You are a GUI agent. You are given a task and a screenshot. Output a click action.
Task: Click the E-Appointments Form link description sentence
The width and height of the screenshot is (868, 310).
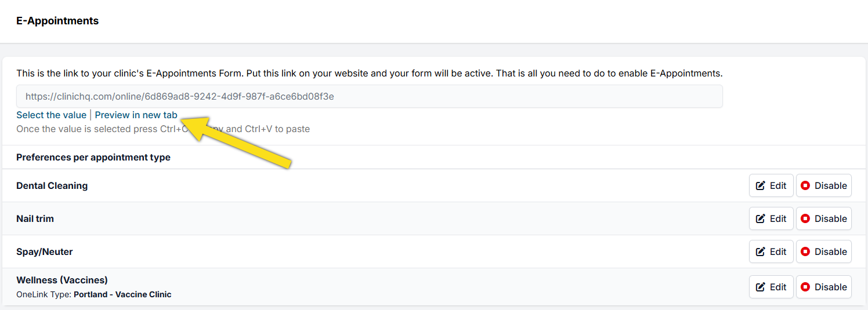[369, 74]
